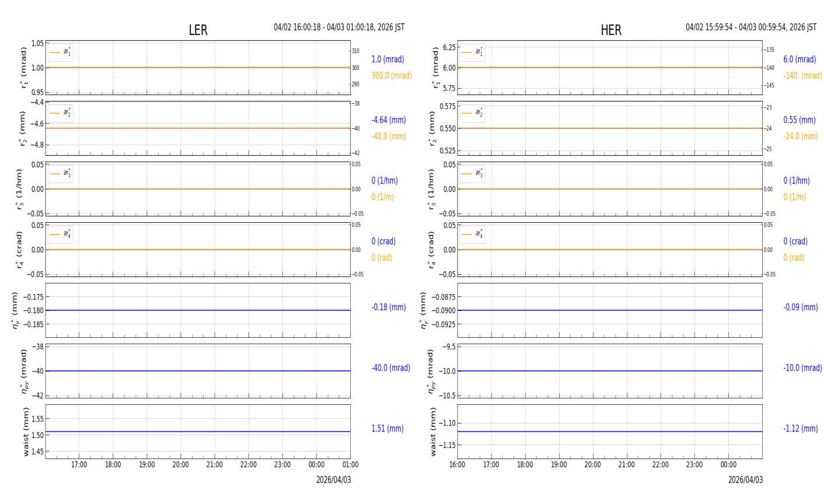Select the -1.12 (mm) waist value
The image size is (824, 504).
801,429
